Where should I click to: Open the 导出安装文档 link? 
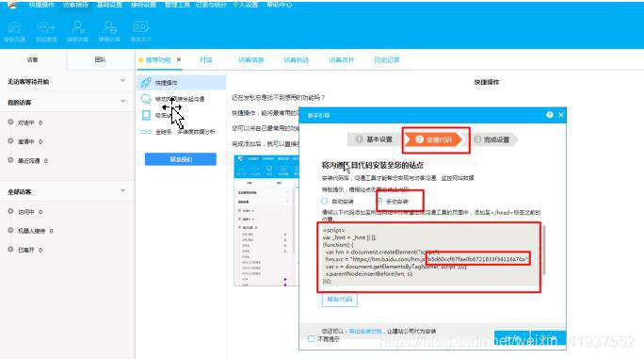click(365, 331)
